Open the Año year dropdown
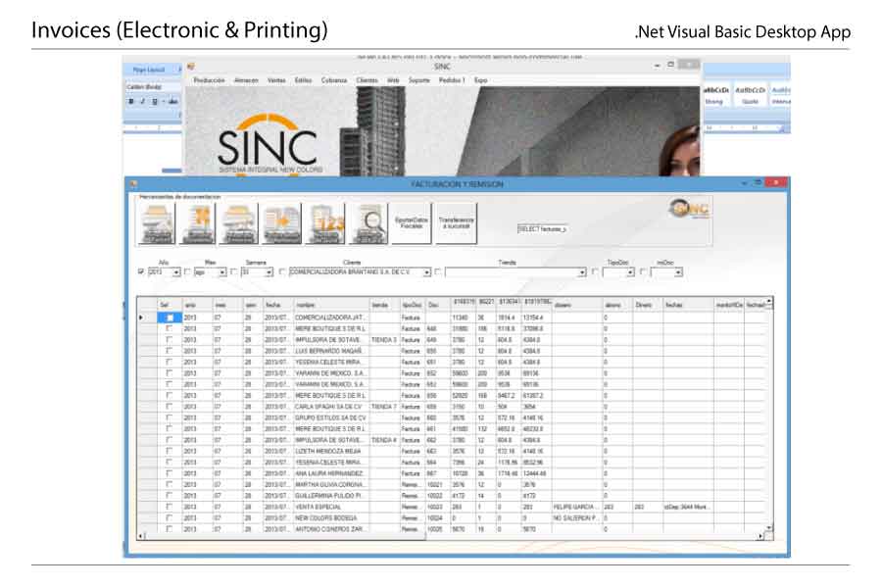This screenshot has width=882, height=588. tap(176, 271)
